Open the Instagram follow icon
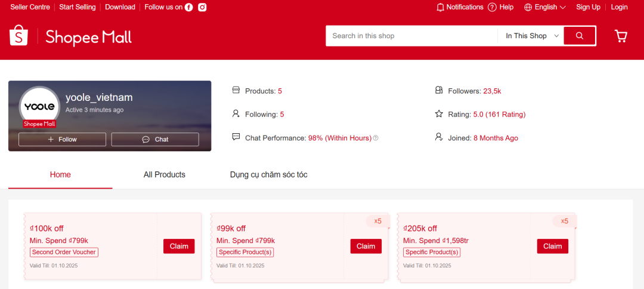 202,7
